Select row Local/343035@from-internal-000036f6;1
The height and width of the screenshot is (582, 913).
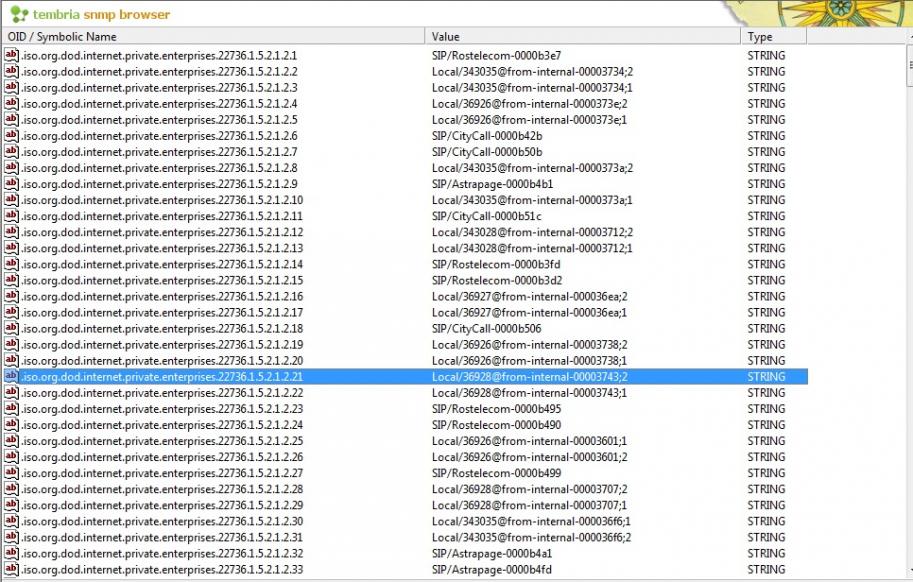click(405, 521)
